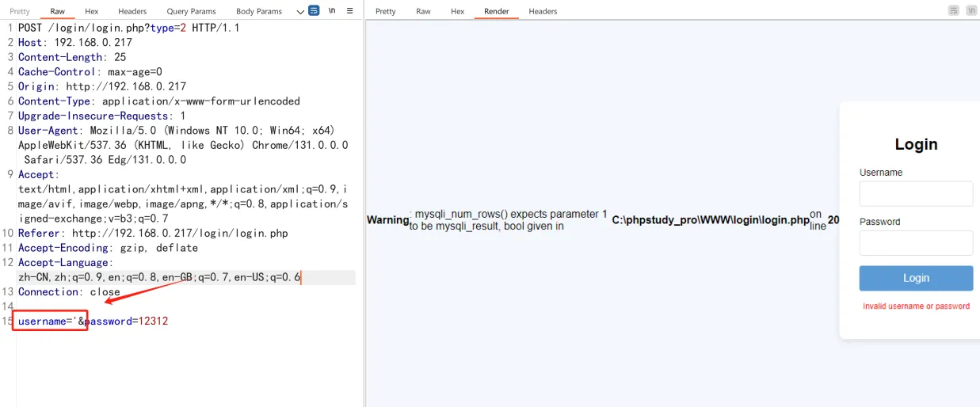Toggle show non-printable characters (\n) in request pane
The image size is (980, 407).
coord(332,11)
